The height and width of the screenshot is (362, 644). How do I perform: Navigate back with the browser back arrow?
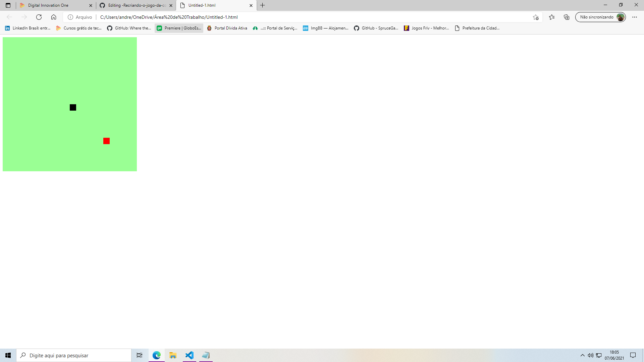(10, 17)
